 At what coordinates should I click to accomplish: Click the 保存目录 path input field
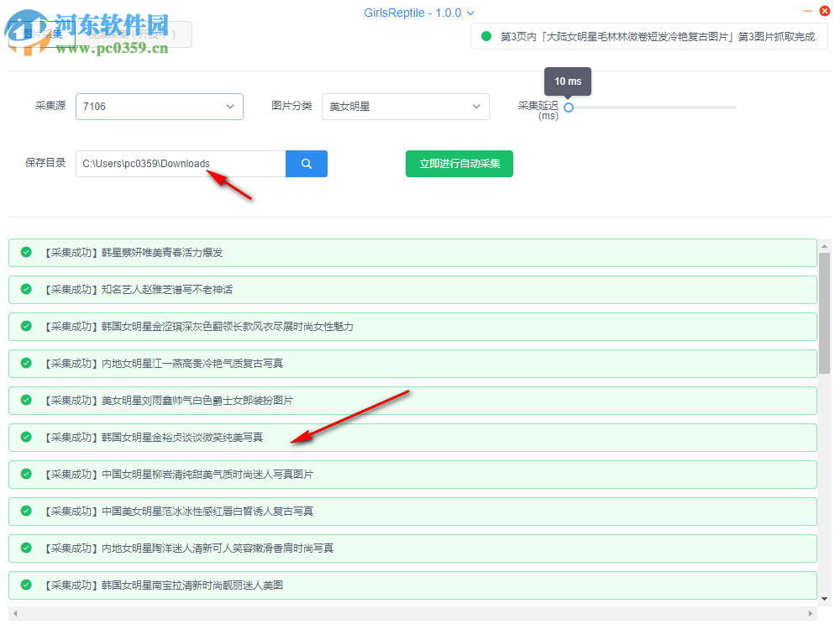[x=181, y=164]
